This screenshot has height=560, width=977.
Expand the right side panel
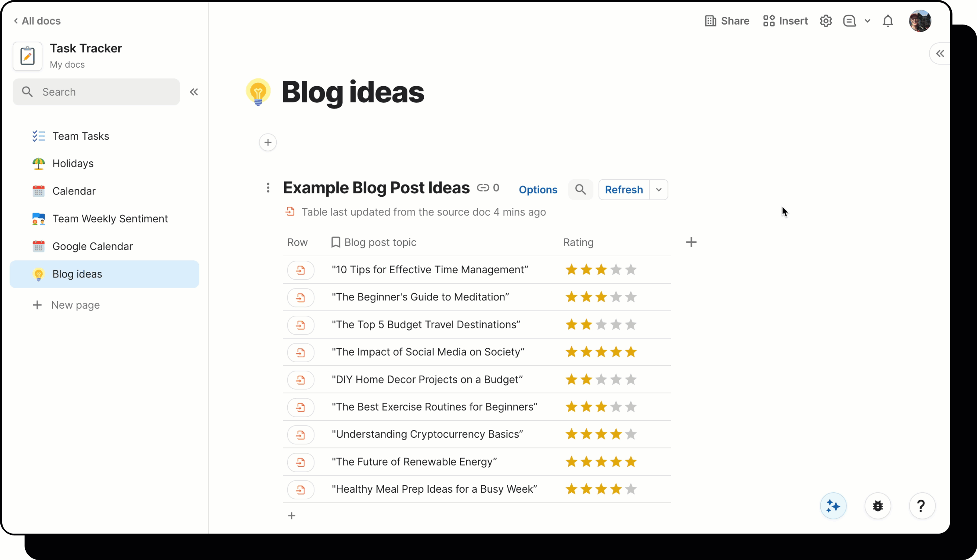(x=940, y=54)
